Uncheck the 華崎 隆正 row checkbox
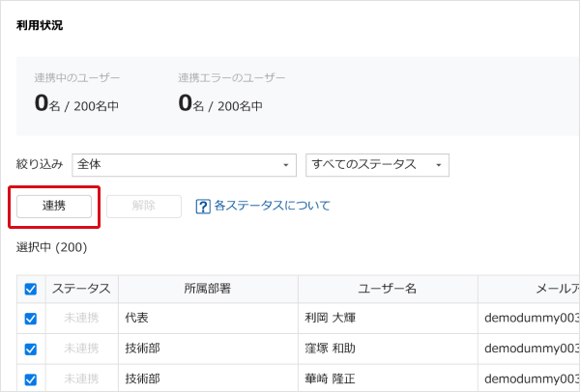The width and height of the screenshot is (580, 392). point(30,379)
